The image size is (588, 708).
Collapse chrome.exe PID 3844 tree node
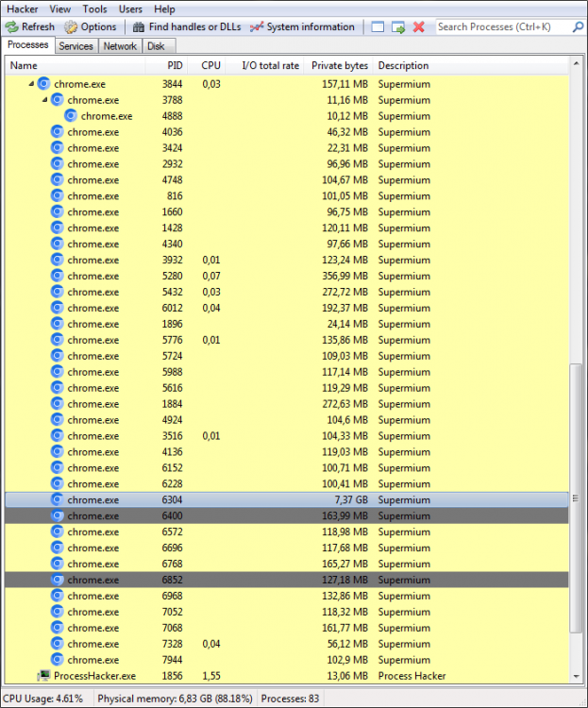click(31, 83)
